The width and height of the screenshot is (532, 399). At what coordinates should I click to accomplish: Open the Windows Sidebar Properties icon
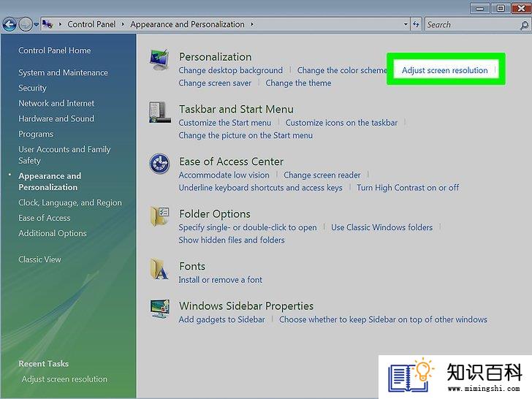pos(160,308)
